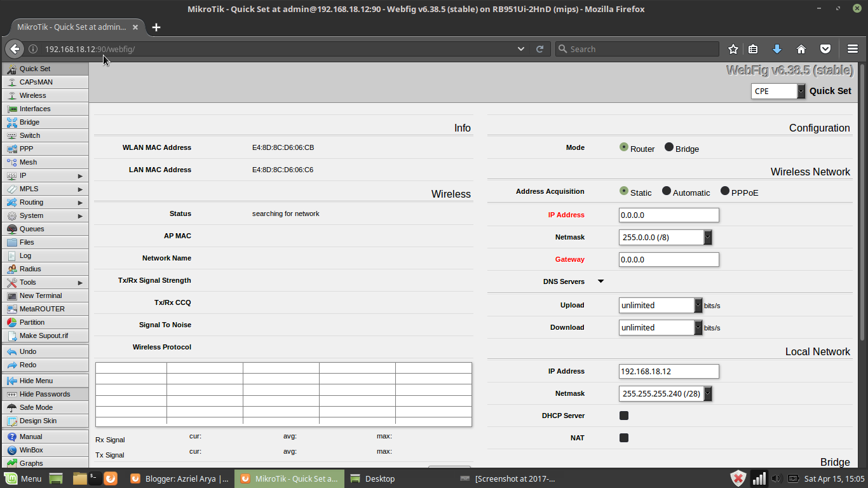Viewport: 868px width, 488px height.
Task: Expand the Tools submenu
Action: (x=44, y=282)
